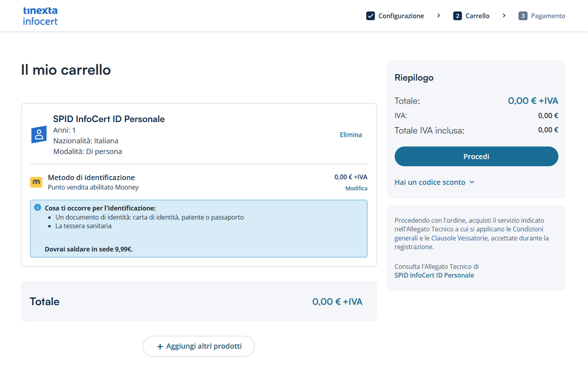This screenshot has width=588, height=379.
Task: Click the blue info icon in the identification notice
Action: coord(38,207)
